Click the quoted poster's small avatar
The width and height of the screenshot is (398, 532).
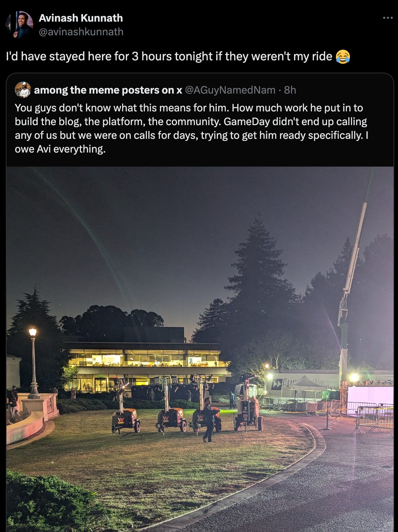coord(23,90)
